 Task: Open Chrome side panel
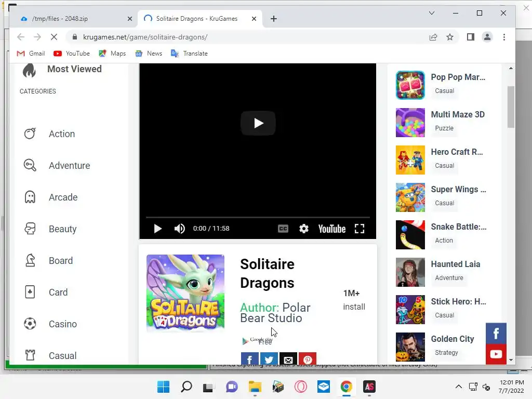(470, 37)
